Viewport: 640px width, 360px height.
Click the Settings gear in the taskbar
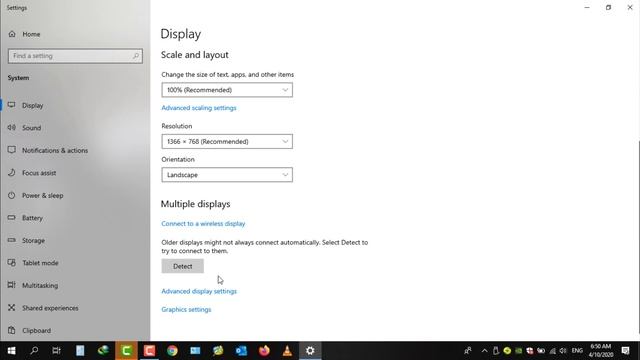[x=310, y=351]
